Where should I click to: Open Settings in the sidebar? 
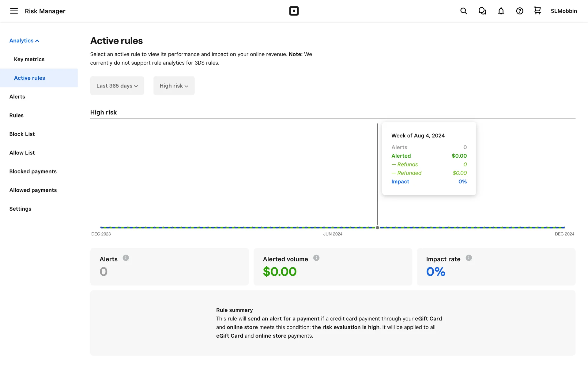point(20,209)
